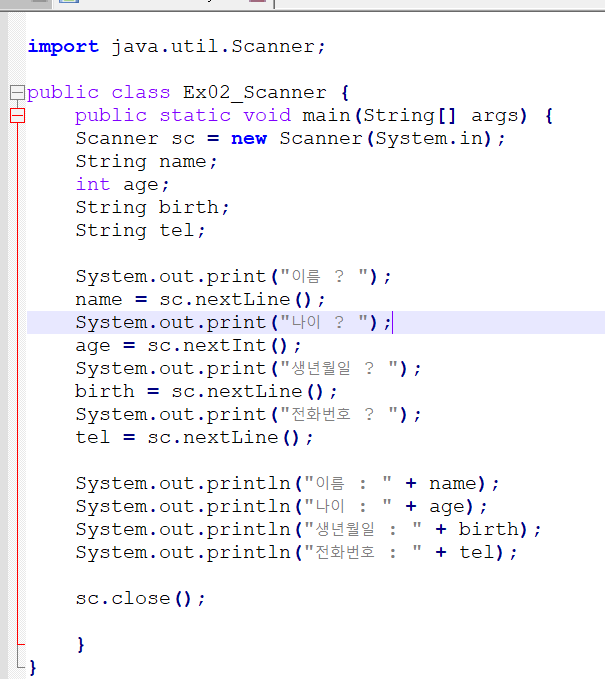Click the println line ending with '+ birth);'
Screen dimensions: 605x679
(308, 529)
